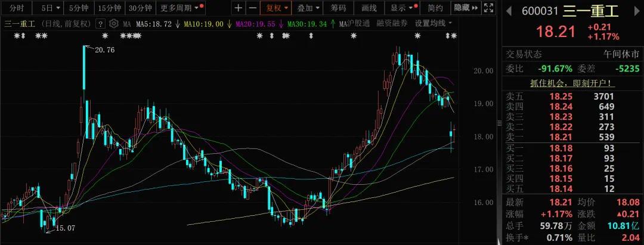Click the arrow icon after MA30 value

332,24
